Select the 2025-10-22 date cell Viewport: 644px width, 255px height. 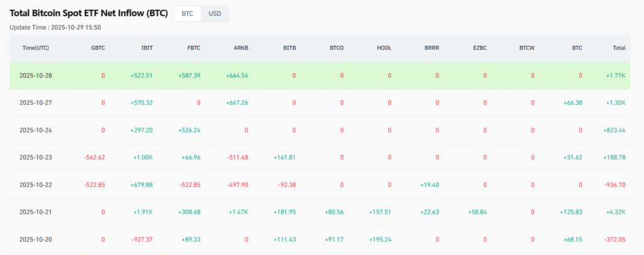[36, 185]
